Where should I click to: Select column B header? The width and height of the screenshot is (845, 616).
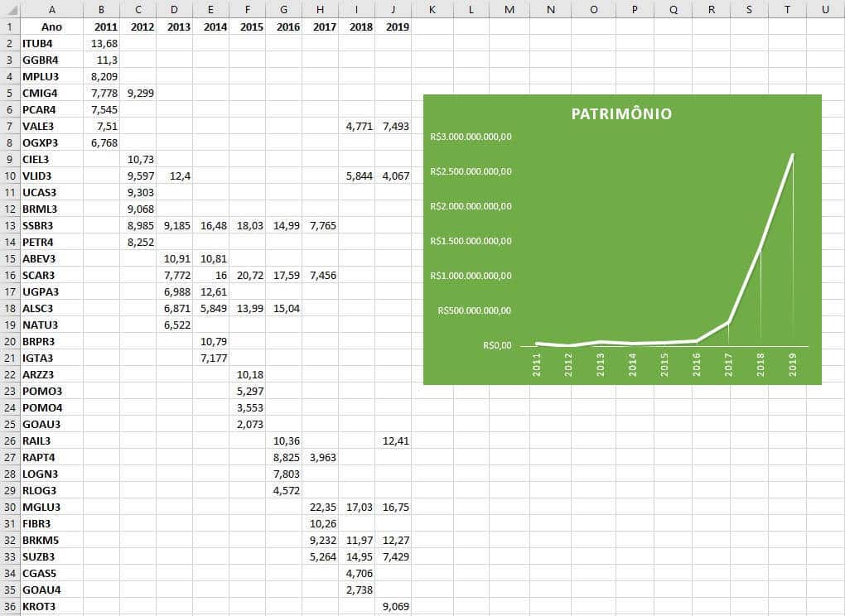(x=101, y=10)
